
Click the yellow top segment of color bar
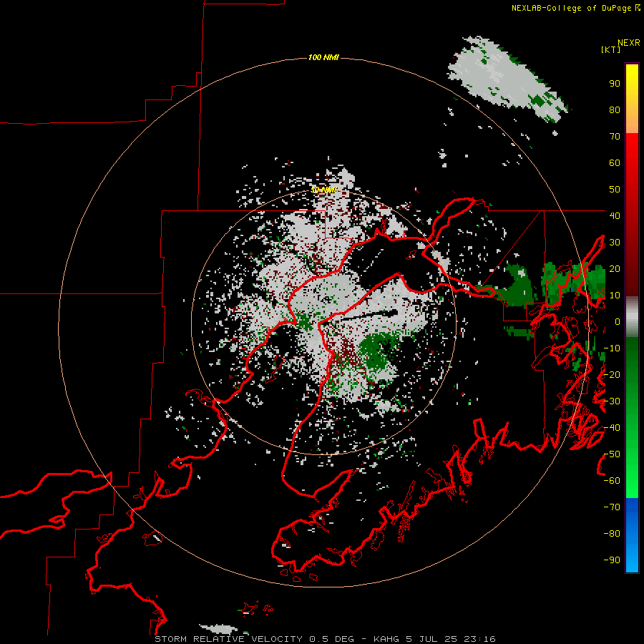tap(632, 99)
